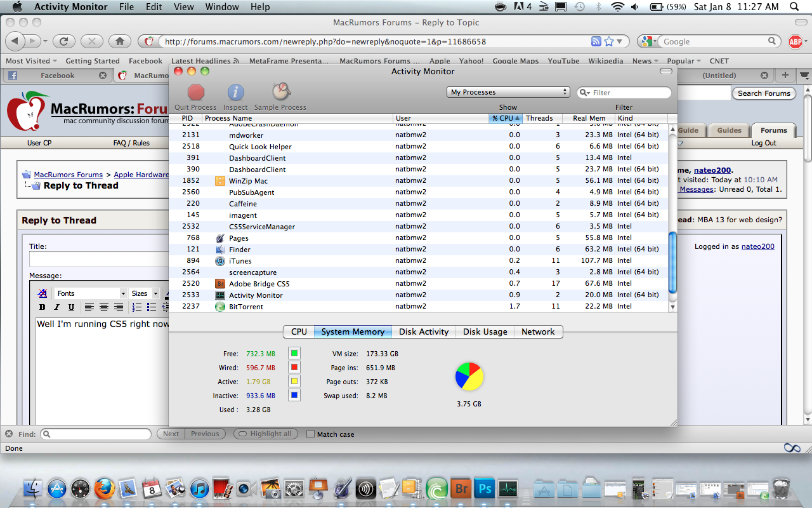Go to Firefox home page icon
The height and width of the screenshot is (508, 812).
[x=119, y=41]
